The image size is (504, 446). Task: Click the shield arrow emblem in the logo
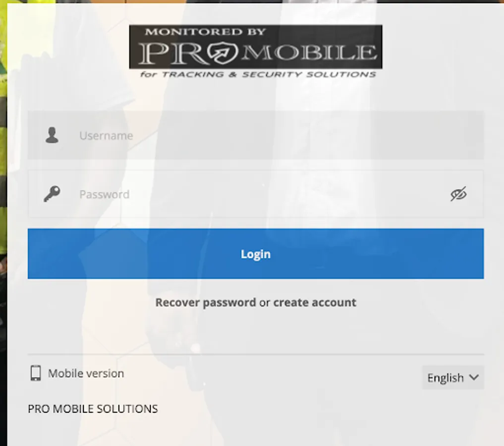tap(222, 53)
